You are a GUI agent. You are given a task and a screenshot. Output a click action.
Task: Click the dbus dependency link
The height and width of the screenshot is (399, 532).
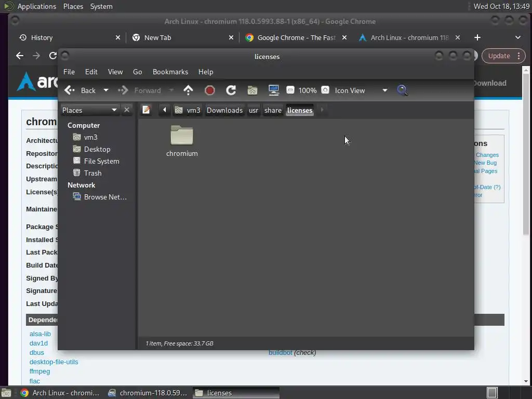[x=37, y=353]
